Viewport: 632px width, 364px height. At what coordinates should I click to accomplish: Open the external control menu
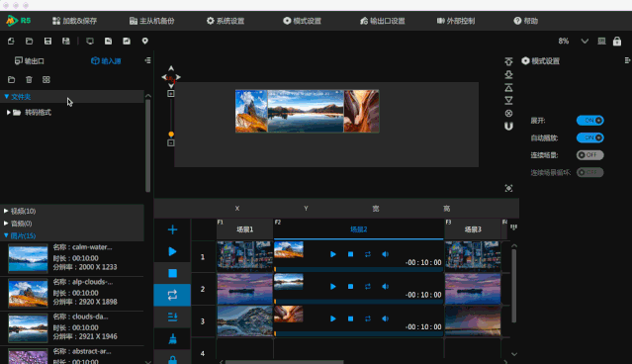pyautogui.click(x=456, y=21)
